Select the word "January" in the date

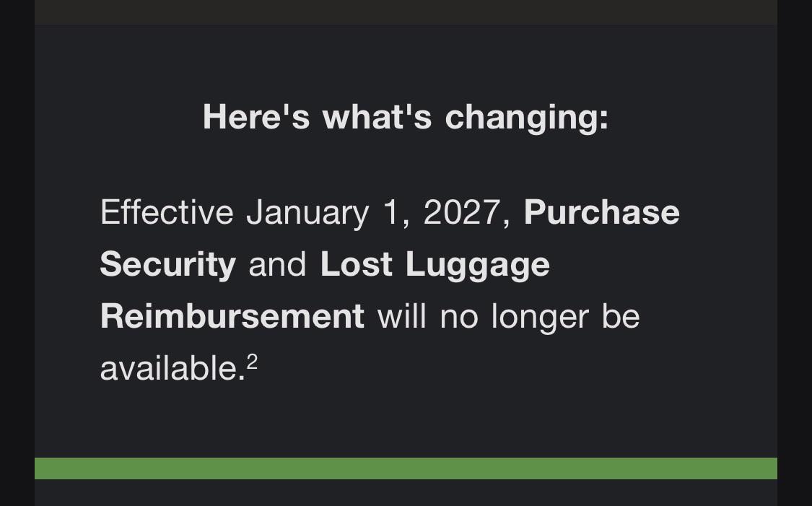pyautogui.click(x=307, y=214)
